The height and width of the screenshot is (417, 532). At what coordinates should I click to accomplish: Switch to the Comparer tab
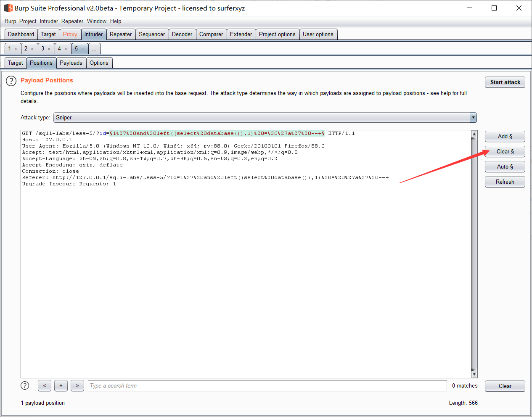point(211,34)
